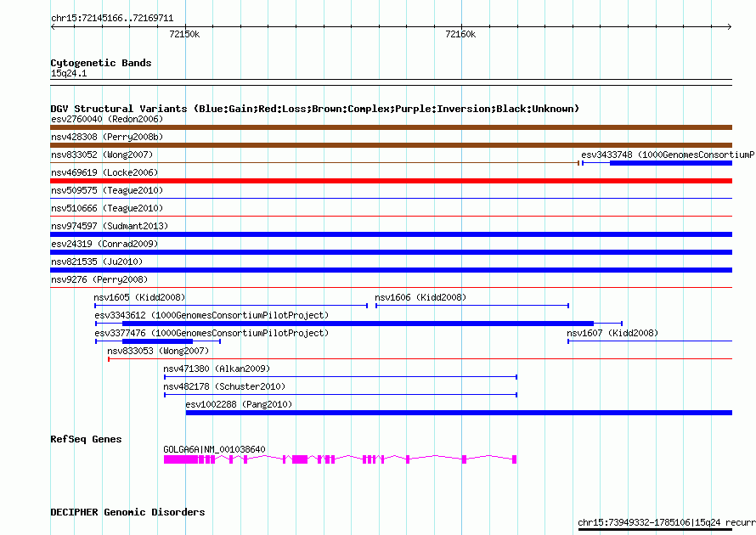Screen dimensions: 756x535
Task: Click the nsv471380 (Alkan2009) label
Action: tap(217, 369)
